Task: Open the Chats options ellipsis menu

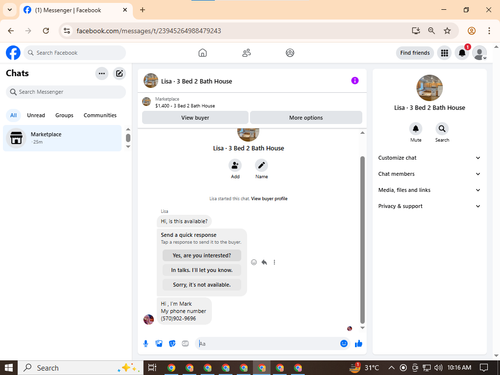Action: (102, 73)
